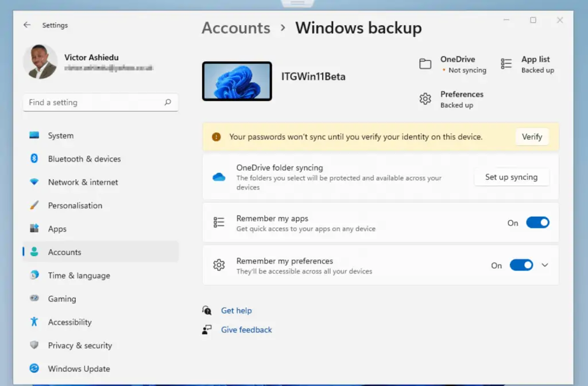The width and height of the screenshot is (588, 386).
Task: Click Set up syncing button
Action: [511, 177]
